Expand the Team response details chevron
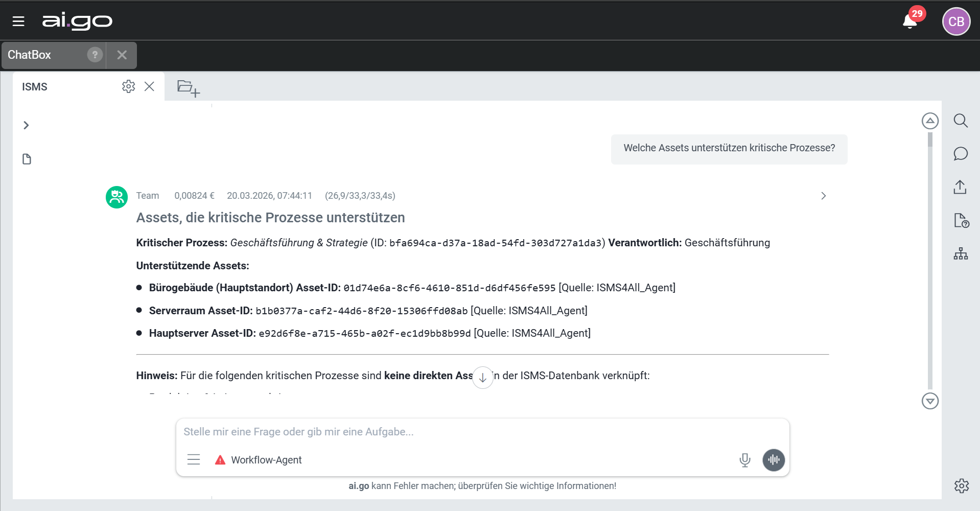The image size is (980, 511). click(823, 196)
